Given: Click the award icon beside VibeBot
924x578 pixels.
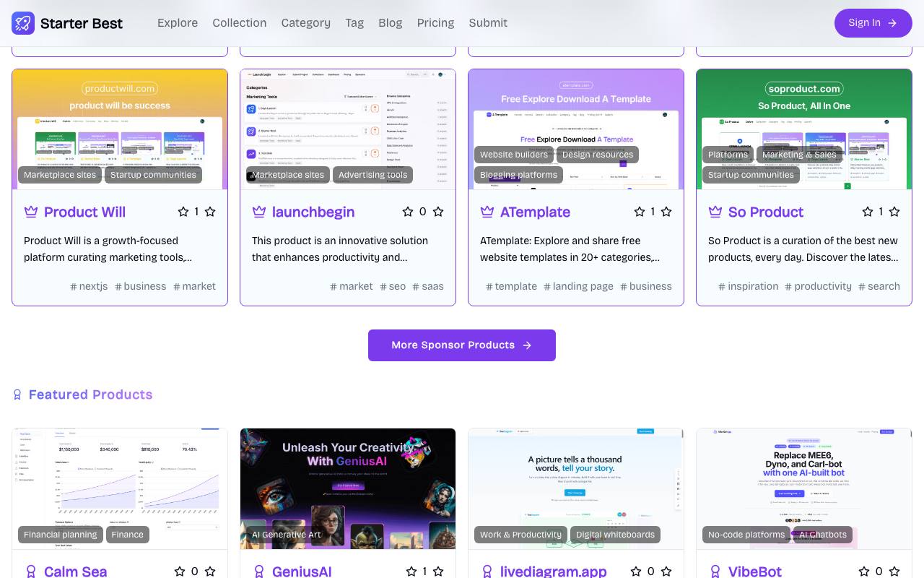Looking at the screenshot, I should point(715,571).
